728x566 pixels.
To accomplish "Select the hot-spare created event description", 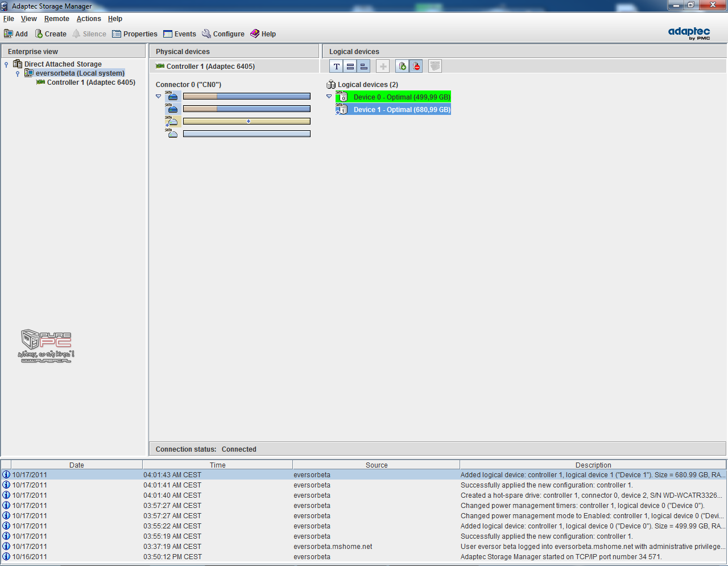I will [593, 495].
